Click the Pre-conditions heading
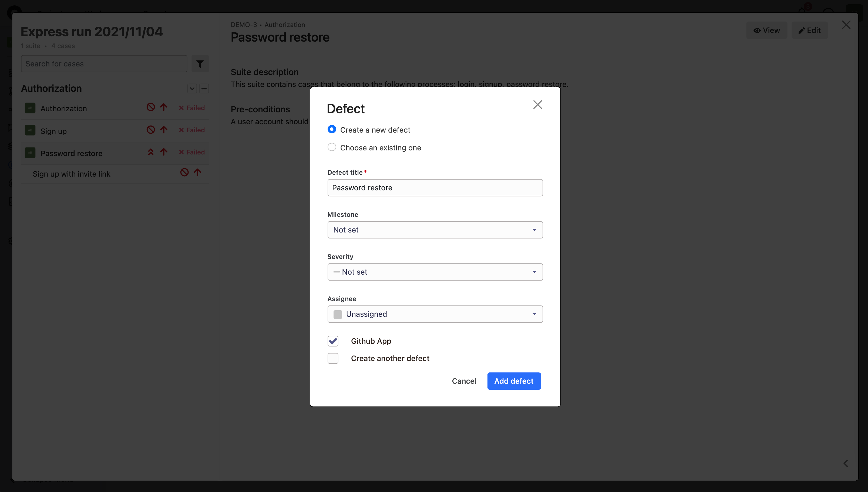This screenshot has width=868, height=492. coord(260,109)
